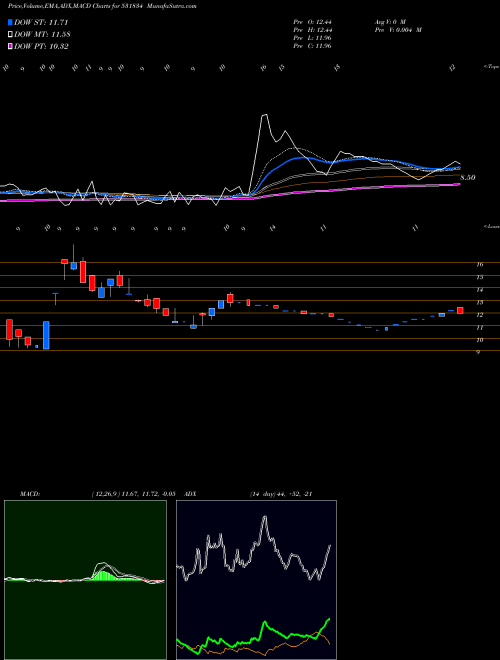Click the magenta DOW PT legend swatch
The height and width of the screenshot is (660, 500).
click(11, 47)
